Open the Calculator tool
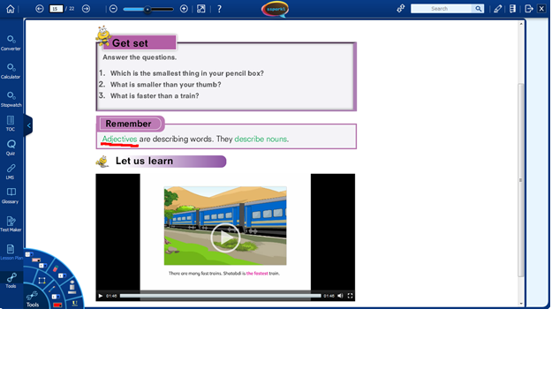552x392 pixels. point(11,72)
